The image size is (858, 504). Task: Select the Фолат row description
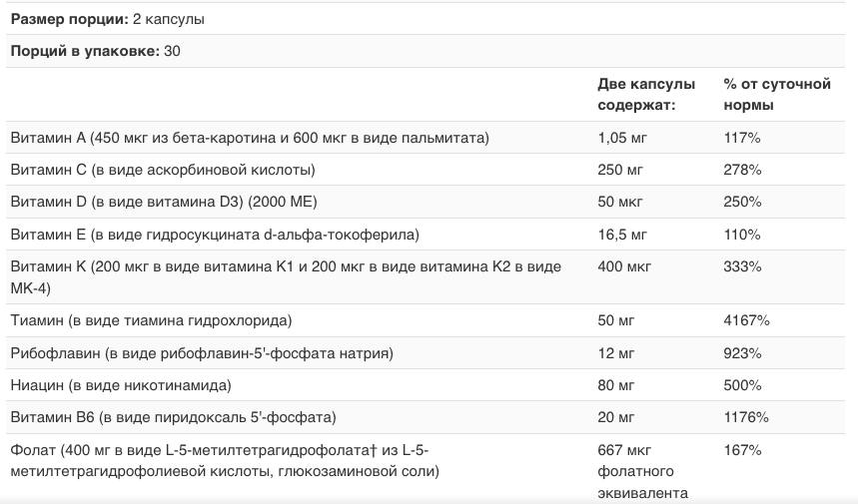point(225,460)
